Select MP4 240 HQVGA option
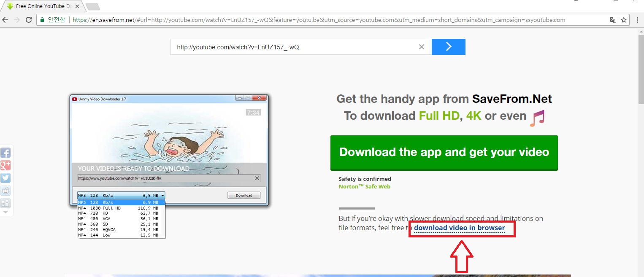The width and height of the screenshot is (644, 277). coord(121,230)
